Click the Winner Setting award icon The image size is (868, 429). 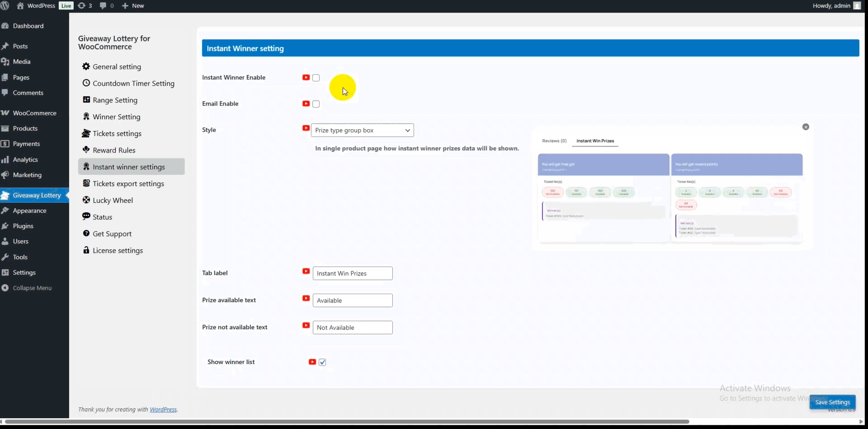pyautogui.click(x=86, y=117)
